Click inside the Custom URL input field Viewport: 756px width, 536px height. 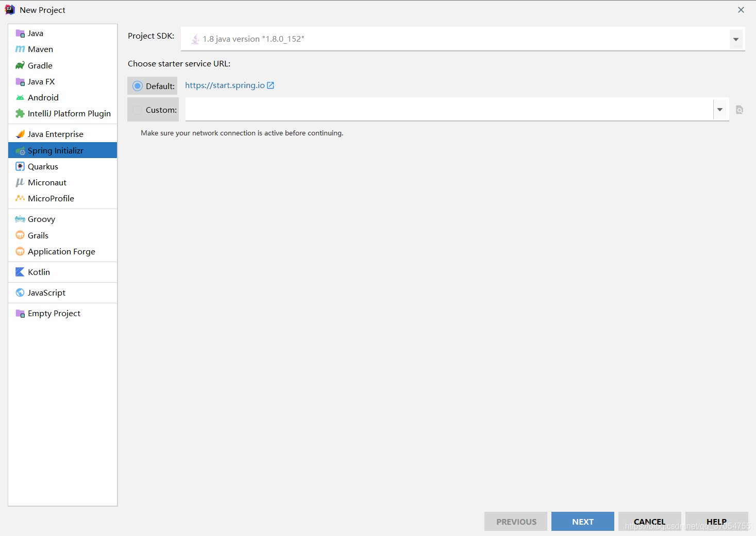point(449,109)
